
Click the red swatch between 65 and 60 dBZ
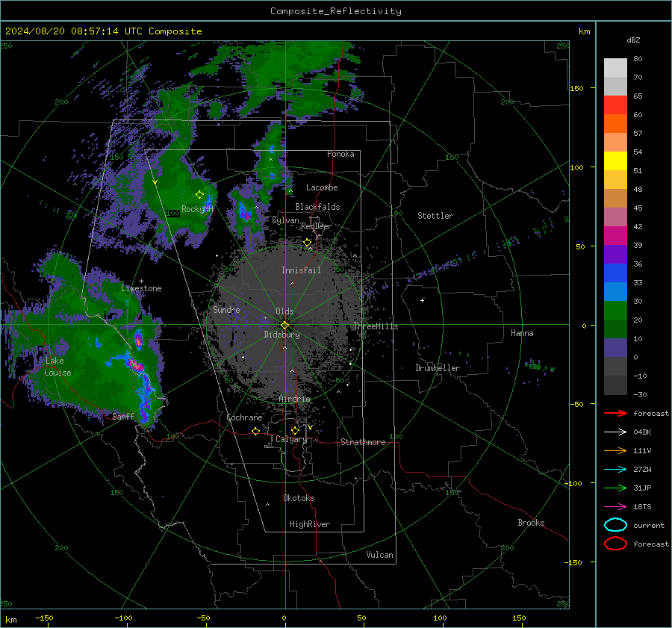615,105
